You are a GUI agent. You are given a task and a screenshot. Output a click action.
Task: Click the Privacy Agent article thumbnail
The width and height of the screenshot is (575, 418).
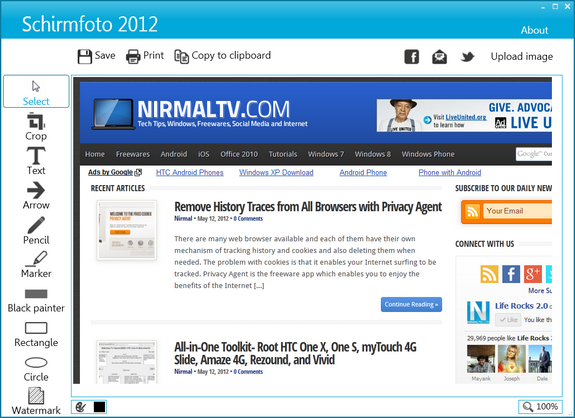click(127, 230)
